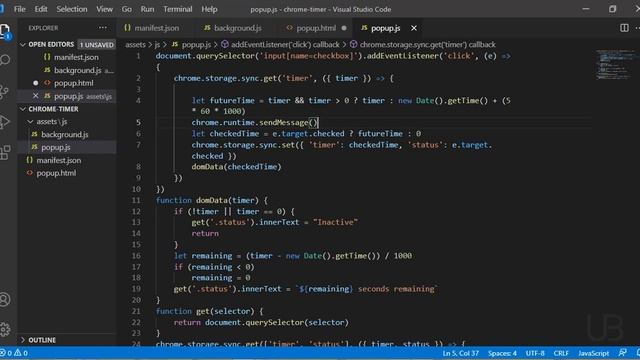The width and height of the screenshot is (640, 360).
Task: Click the Explorer more actions ellipsis
Action: (102, 28)
